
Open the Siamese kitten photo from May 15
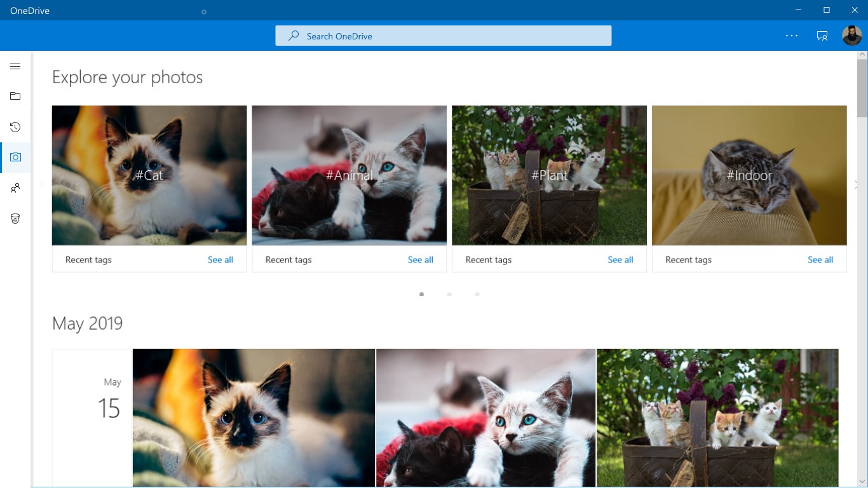click(x=254, y=417)
